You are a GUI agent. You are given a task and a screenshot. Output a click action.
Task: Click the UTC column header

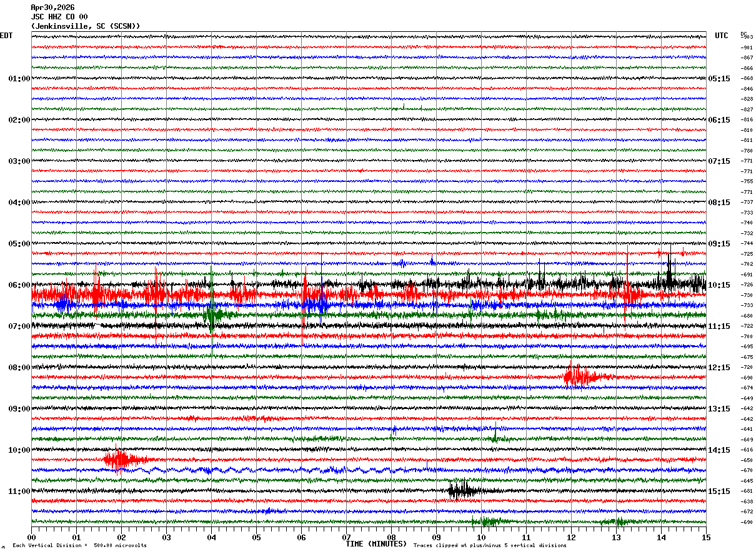coord(722,36)
